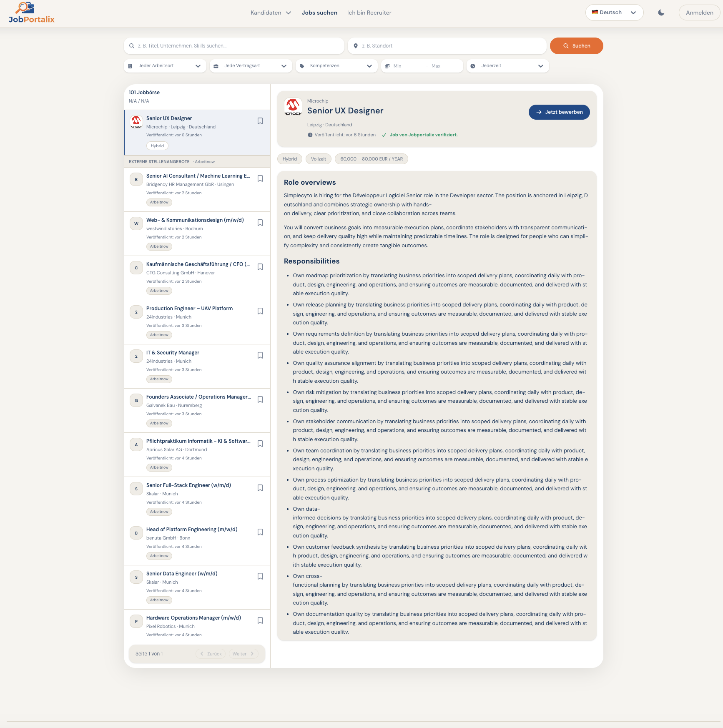Focus the Standort location field
The width and height of the screenshot is (723, 728).
(447, 46)
